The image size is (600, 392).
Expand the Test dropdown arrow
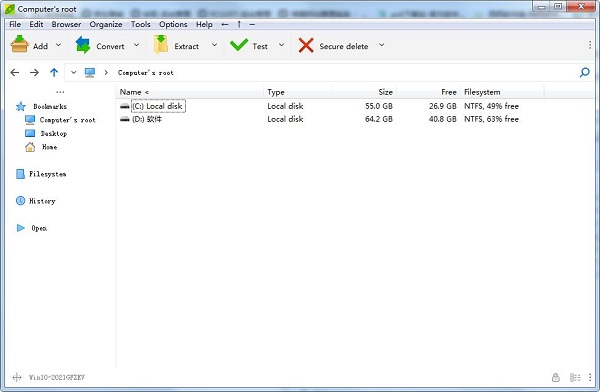[x=282, y=45]
